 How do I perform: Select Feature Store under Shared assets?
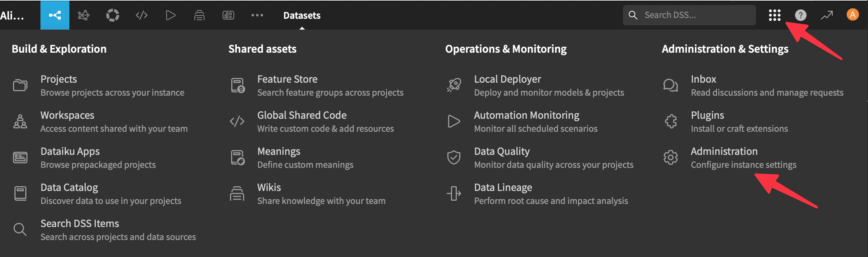[x=287, y=79]
